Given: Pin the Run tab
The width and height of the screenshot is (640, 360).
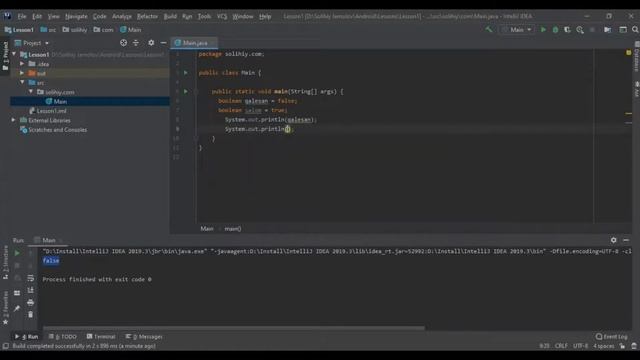Looking at the screenshot, I should click(17, 309).
